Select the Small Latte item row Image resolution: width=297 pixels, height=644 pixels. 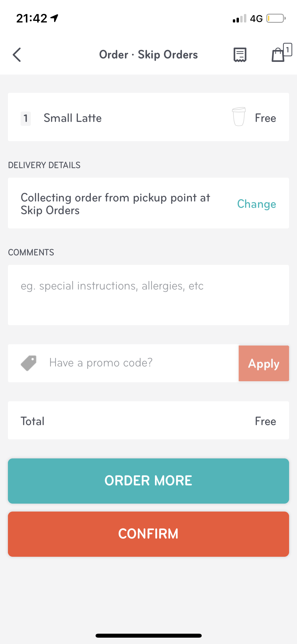coord(148,117)
